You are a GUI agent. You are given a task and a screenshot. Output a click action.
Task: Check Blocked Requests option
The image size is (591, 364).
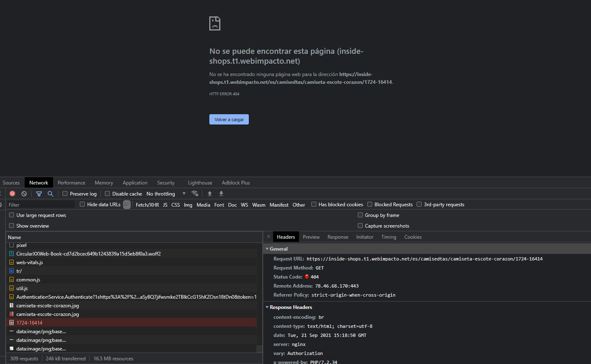pos(370,204)
